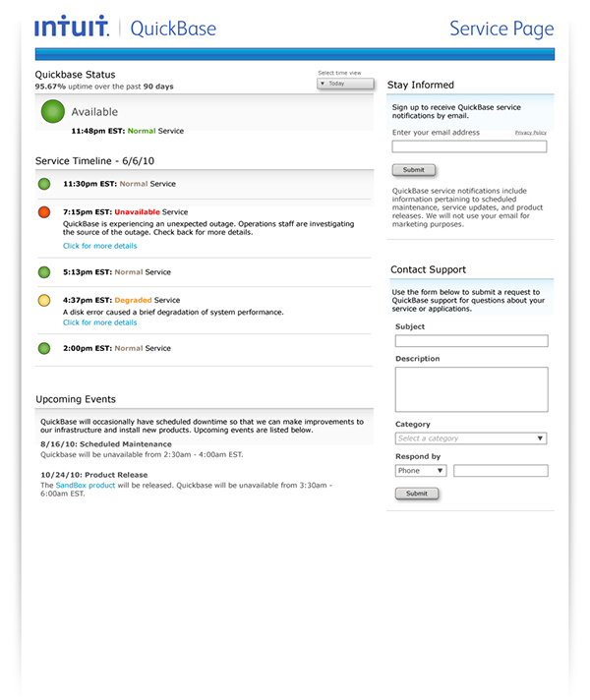The height and width of the screenshot is (700, 590).
Task: Focus the Description text area
Action: (x=472, y=389)
